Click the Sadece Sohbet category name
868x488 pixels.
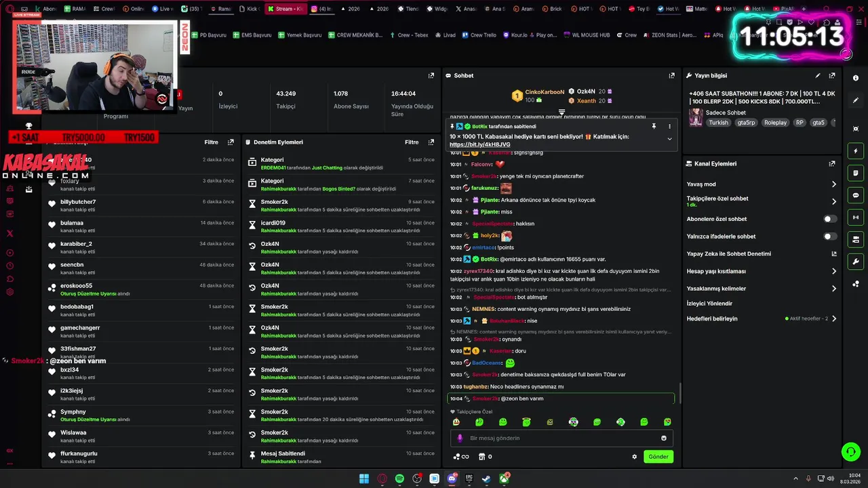pyautogui.click(x=726, y=113)
